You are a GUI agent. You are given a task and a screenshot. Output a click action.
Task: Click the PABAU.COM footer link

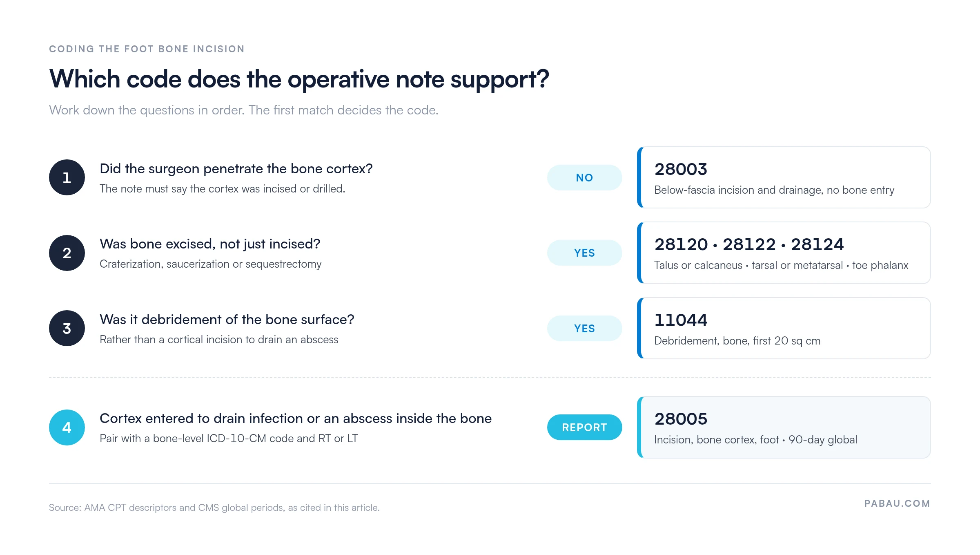(x=897, y=504)
